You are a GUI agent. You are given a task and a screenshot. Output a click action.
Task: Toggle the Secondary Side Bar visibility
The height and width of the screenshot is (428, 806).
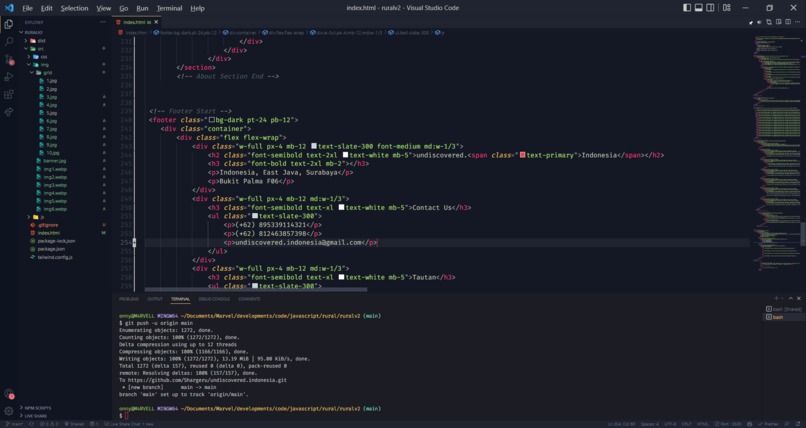click(710, 8)
